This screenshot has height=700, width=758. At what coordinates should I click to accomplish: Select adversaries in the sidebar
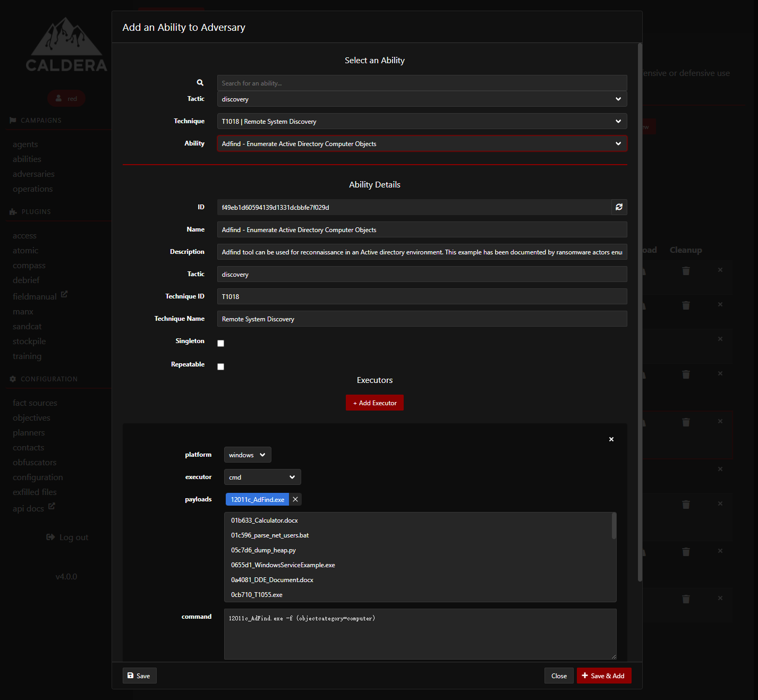[x=33, y=174]
